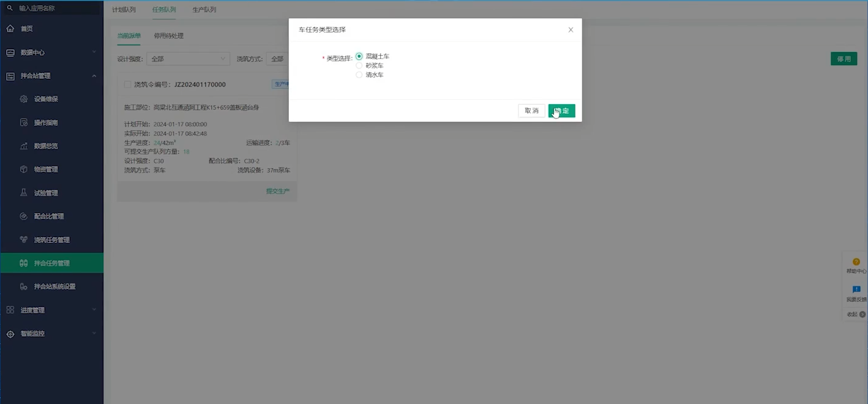Screen dimensions: 868x404
Task: Click the 浇筑任务管理 icon
Action: [24, 240]
